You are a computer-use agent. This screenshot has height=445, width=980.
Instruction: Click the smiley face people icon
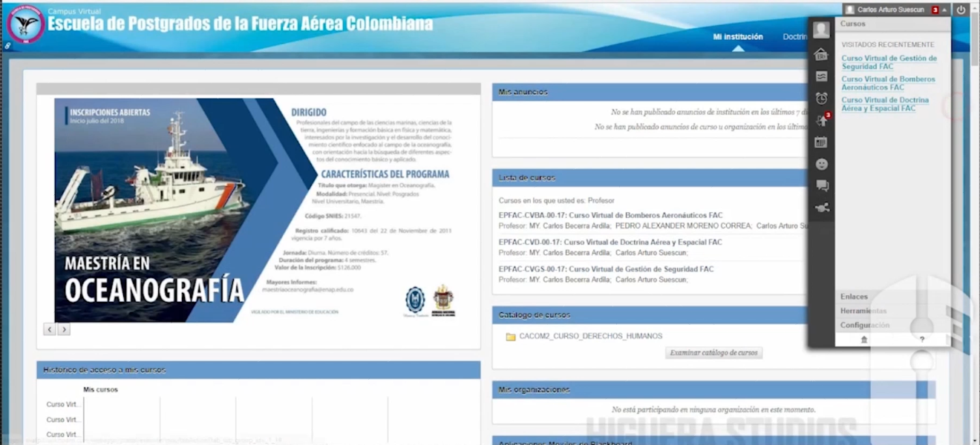821,164
